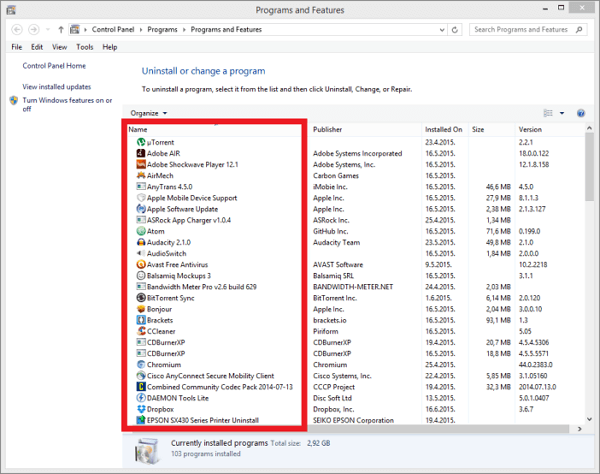Open the File menu
The image size is (600, 474).
[x=17, y=47]
